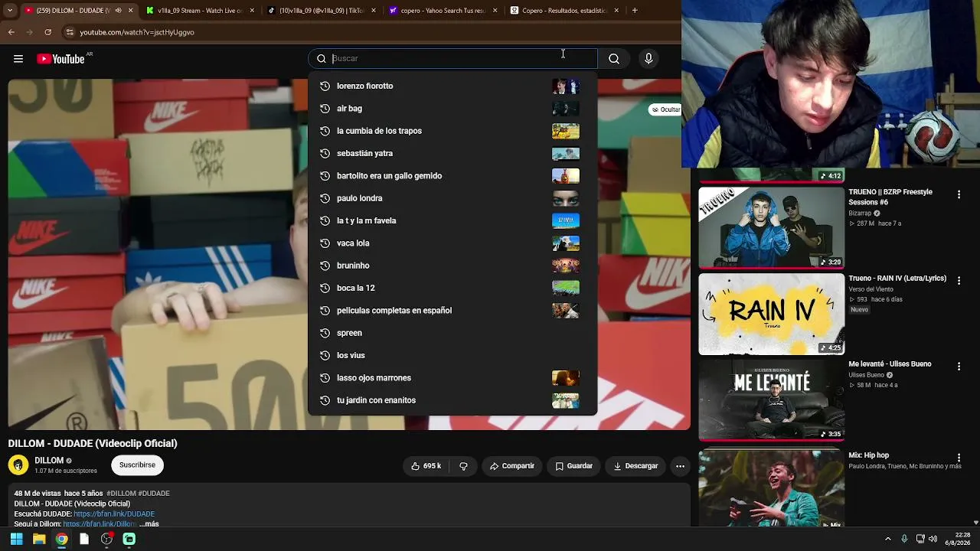Viewport: 980px width, 551px height.
Task: Open Mix: Hip hop thumbnail
Action: coord(772,488)
